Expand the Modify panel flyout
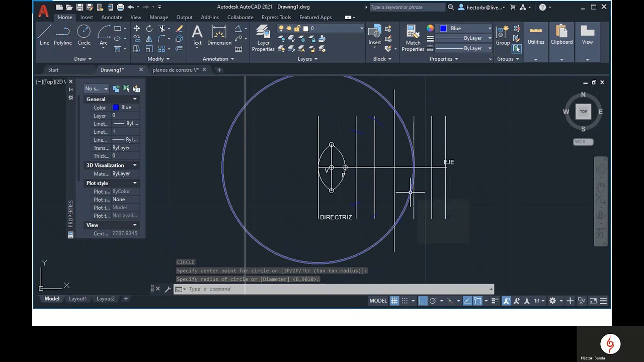This screenshot has width=644, height=362. coord(158,59)
